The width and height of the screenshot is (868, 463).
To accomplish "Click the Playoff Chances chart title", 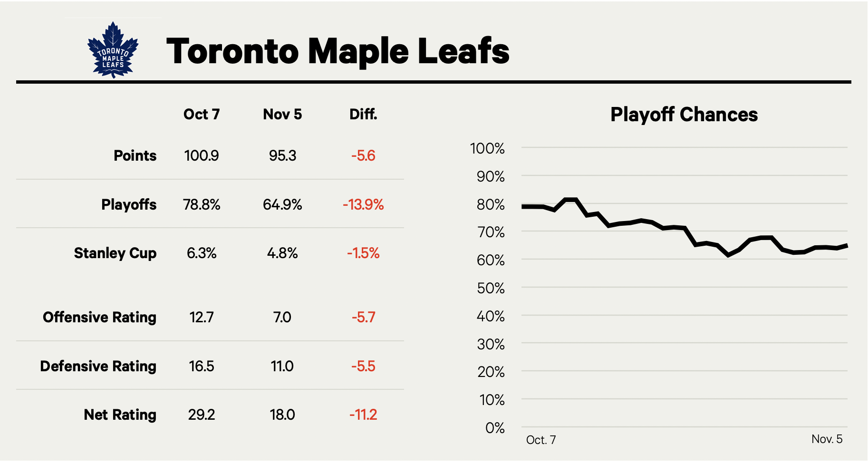I will (684, 115).
